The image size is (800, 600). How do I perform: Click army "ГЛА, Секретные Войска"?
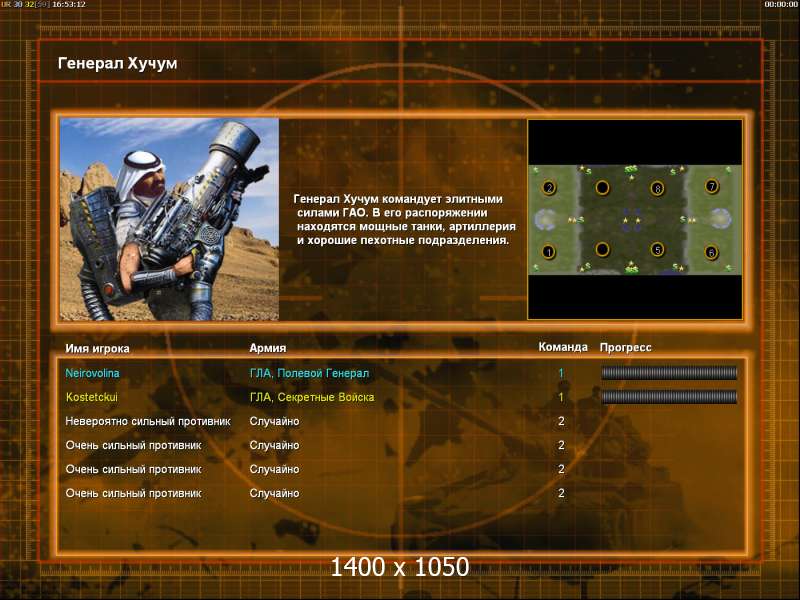tap(312, 397)
